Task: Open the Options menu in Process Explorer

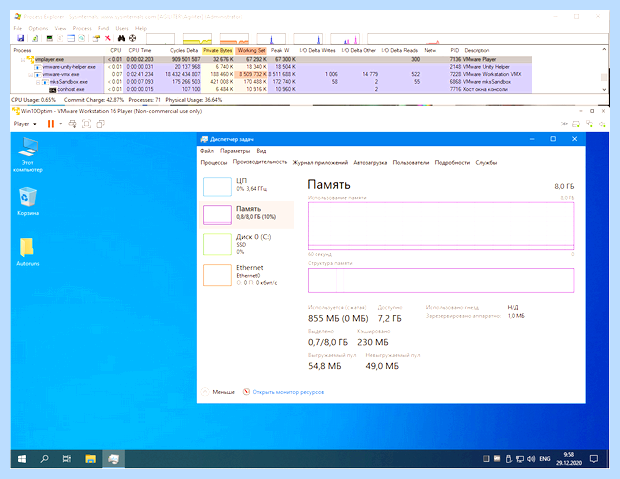Action: [38, 28]
